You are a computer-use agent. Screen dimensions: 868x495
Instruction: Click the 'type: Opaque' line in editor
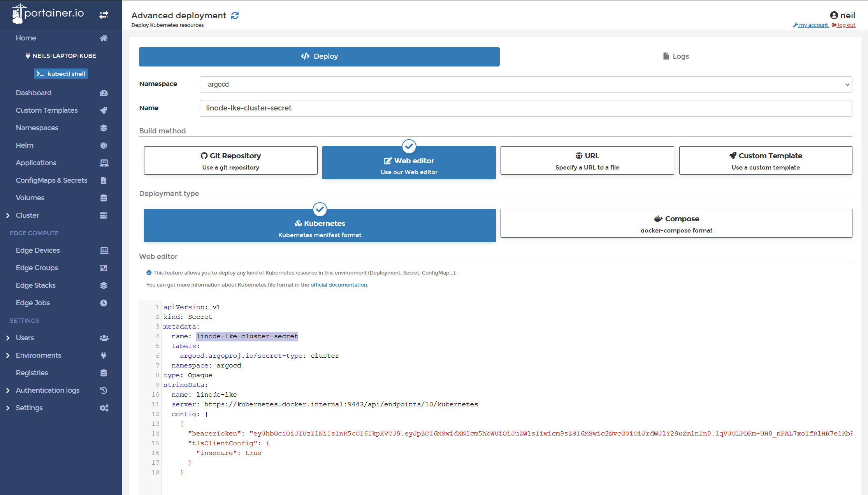click(188, 375)
